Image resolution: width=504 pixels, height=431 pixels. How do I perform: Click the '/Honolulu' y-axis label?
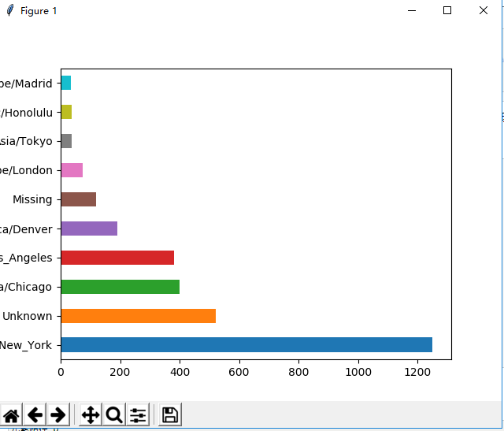point(27,113)
